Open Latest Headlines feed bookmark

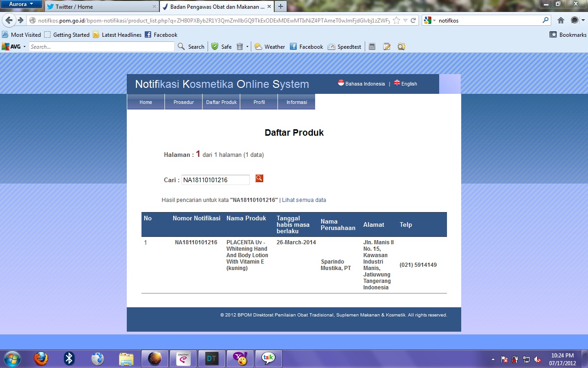[117, 34]
